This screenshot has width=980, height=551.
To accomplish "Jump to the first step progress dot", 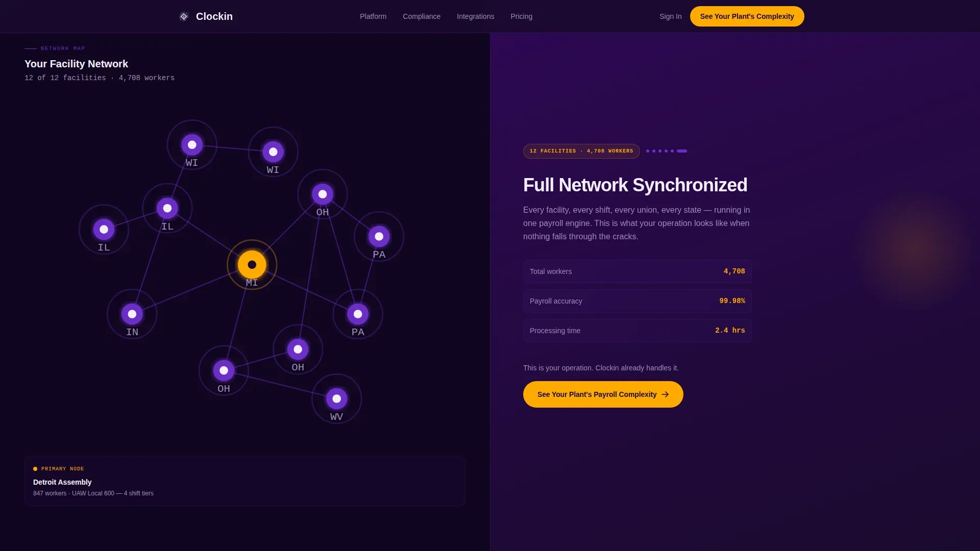I will click(648, 151).
